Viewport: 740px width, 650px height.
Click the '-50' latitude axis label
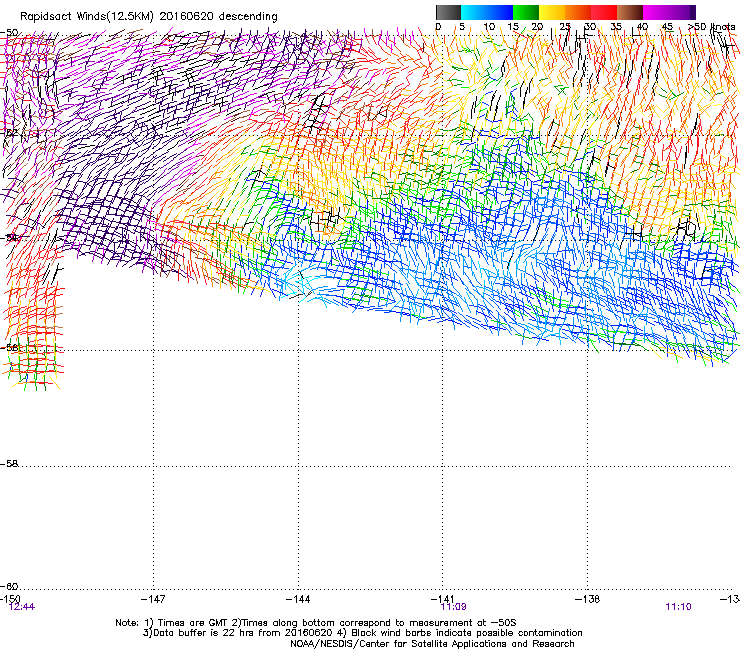coord(9,33)
